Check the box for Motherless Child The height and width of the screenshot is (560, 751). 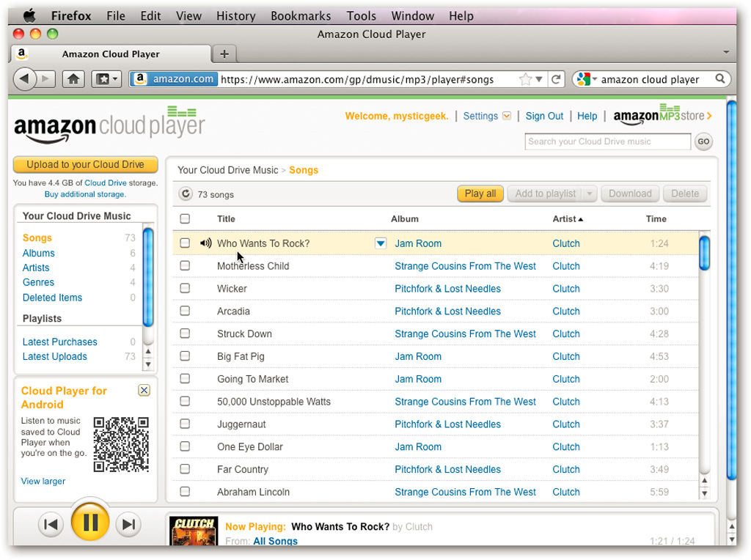coord(185,265)
